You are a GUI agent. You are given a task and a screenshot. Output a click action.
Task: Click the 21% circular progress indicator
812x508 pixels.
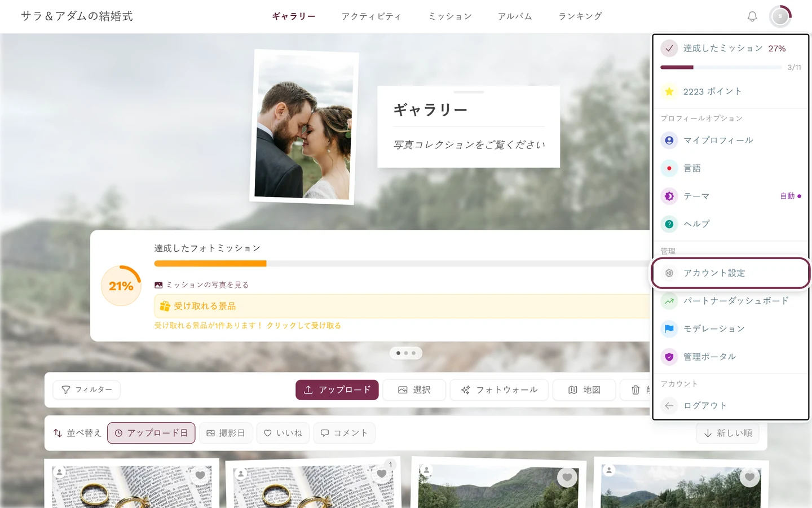[121, 286]
